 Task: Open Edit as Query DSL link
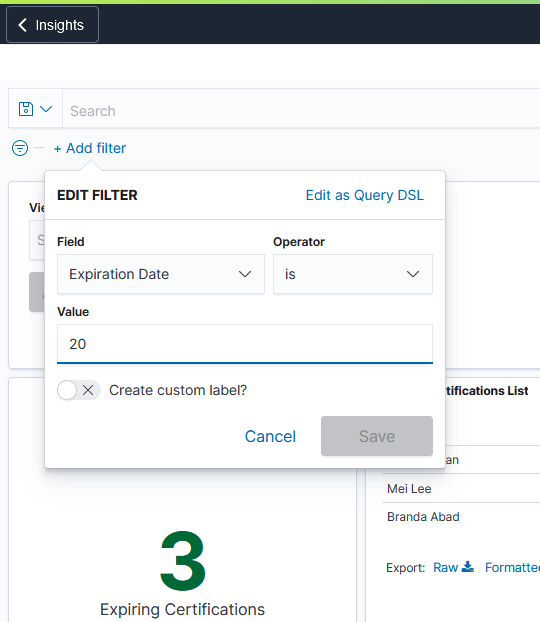coord(365,195)
